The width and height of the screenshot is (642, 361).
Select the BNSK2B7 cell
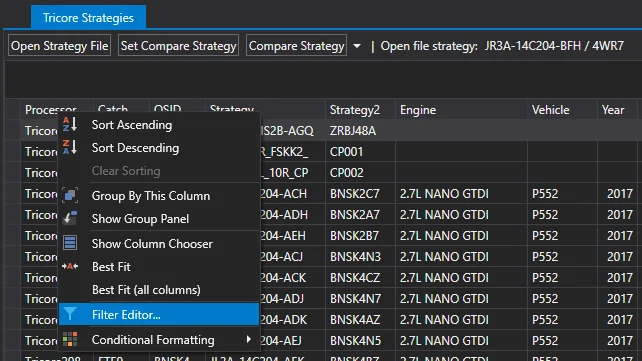(x=360, y=236)
